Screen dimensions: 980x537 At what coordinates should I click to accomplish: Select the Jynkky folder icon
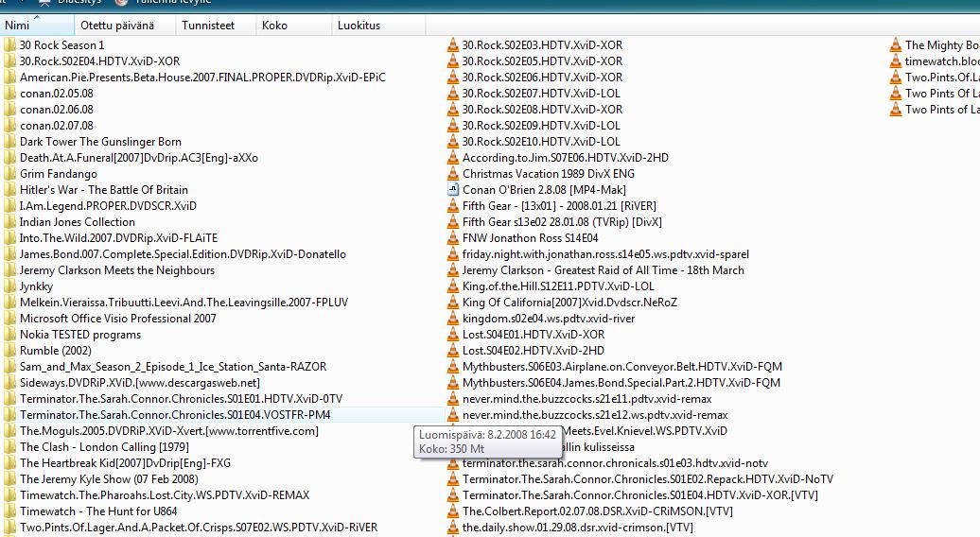(x=9, y=286)
